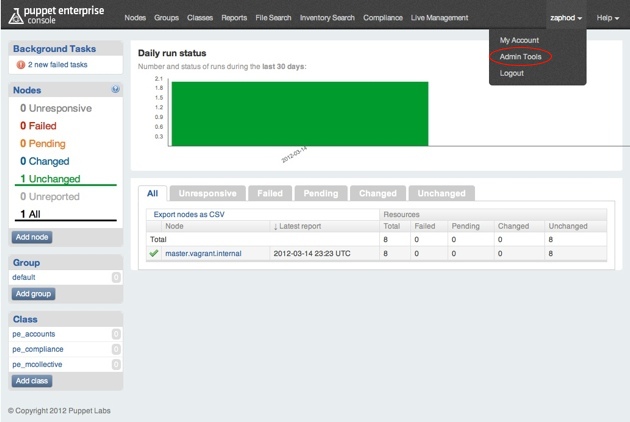
Task: Open the 2 new failed tasks link
Action: (x=57, y=65)
